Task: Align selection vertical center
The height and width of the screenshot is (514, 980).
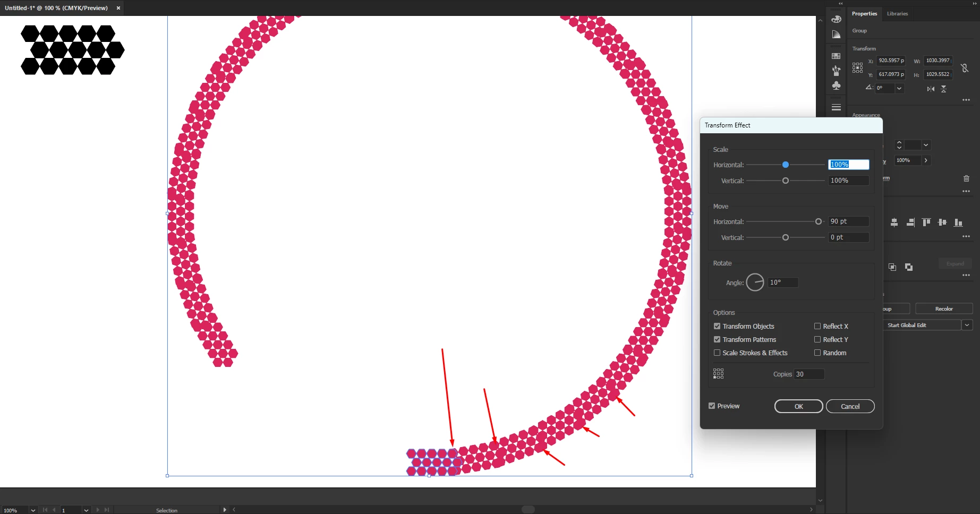Action: click(x=942, y=222)
